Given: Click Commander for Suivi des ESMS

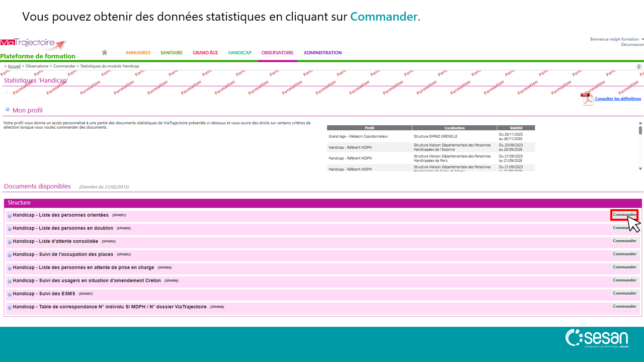Looking at the screenshot, I should click(624, 293).
